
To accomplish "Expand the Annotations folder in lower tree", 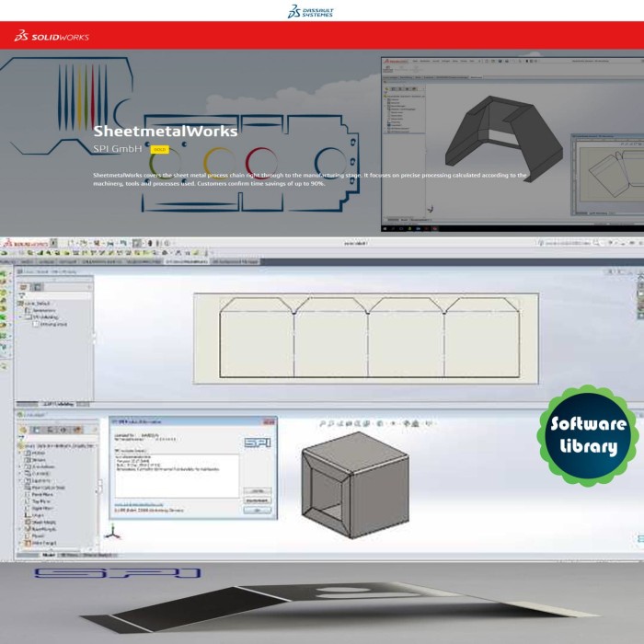I will tap(19, 466).
